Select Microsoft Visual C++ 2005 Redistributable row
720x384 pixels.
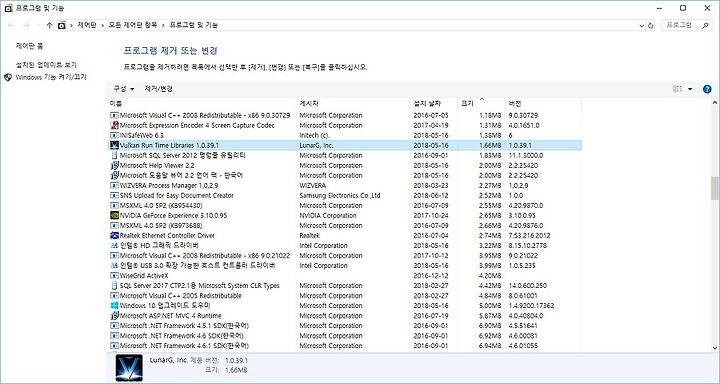coord(345,296)
